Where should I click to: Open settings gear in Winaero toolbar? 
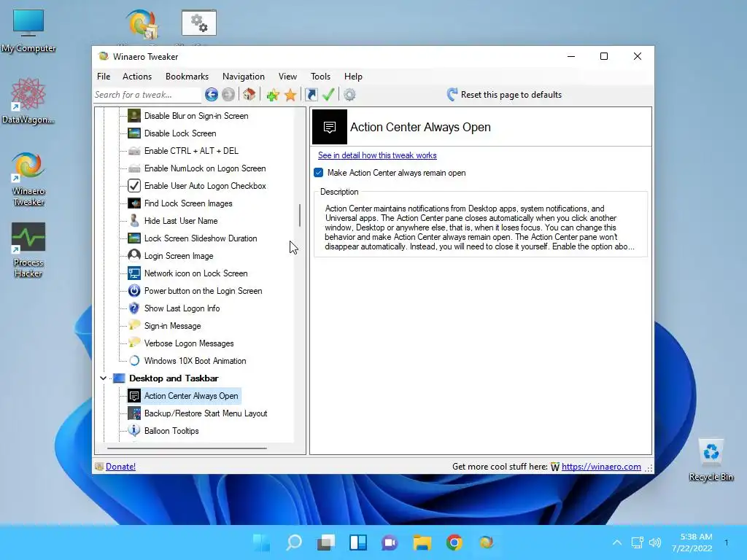(x=349, y=95)
